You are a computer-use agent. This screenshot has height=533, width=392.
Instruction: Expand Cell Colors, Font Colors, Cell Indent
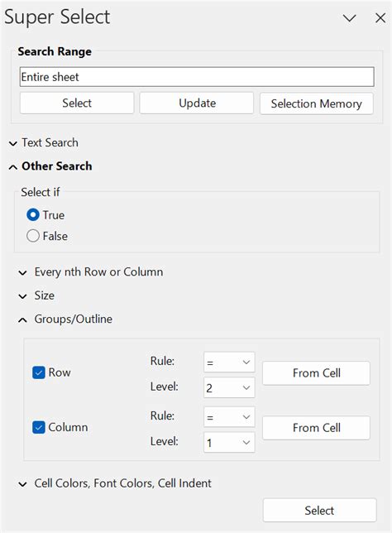click(x=115, y=483)
